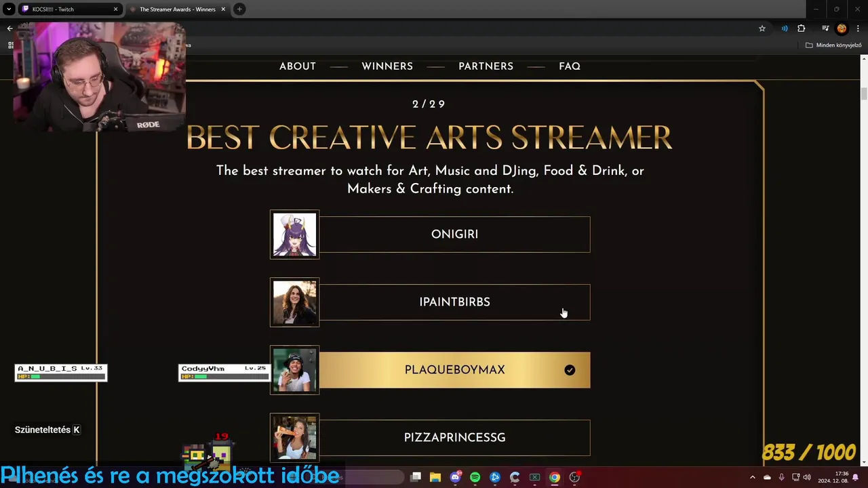Open the FAQ navigation link

point(570,66)
